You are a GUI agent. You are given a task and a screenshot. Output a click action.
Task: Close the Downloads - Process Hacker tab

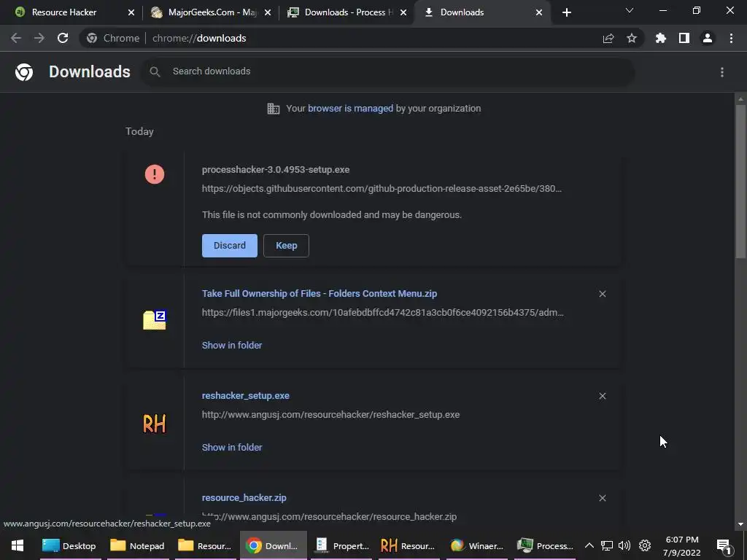coord(403,12)
